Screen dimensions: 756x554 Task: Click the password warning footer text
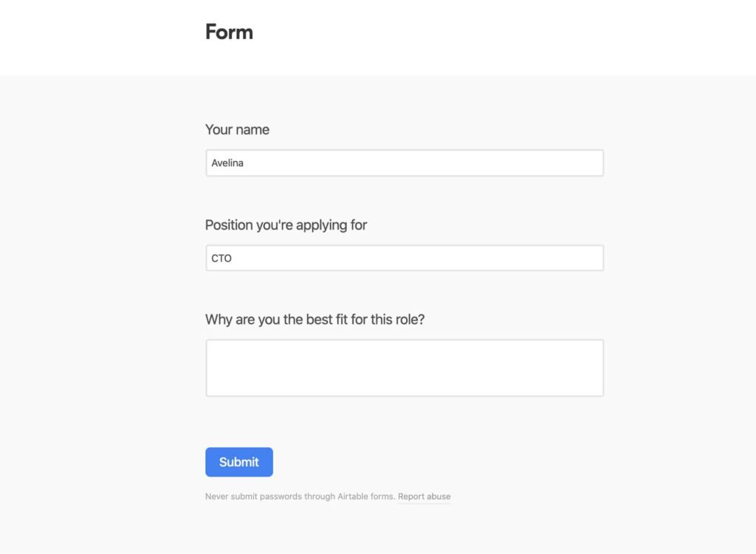(299, 496)
